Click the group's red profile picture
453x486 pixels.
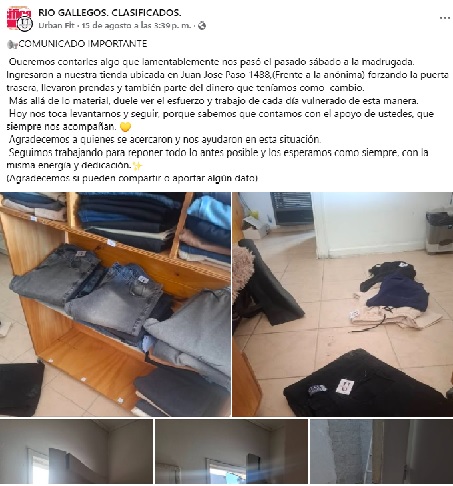point(16,15)
